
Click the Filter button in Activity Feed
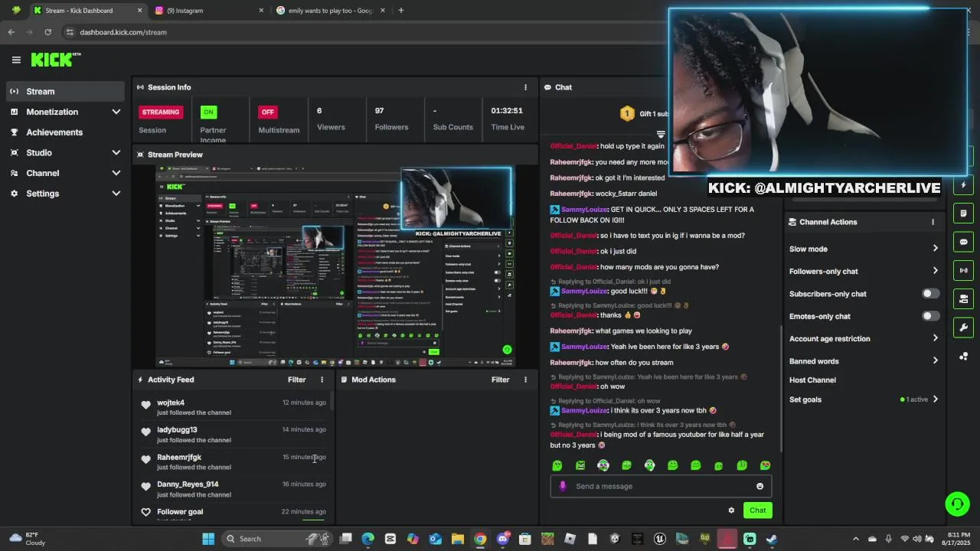(296, 380)
